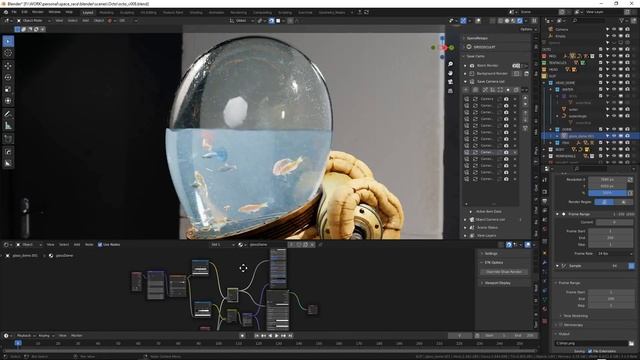Toggle eye visibility of highlighted glass_dome row
The width and height of the screenshot is (640, 360).
pyautogui.click(x=614, y=136)
